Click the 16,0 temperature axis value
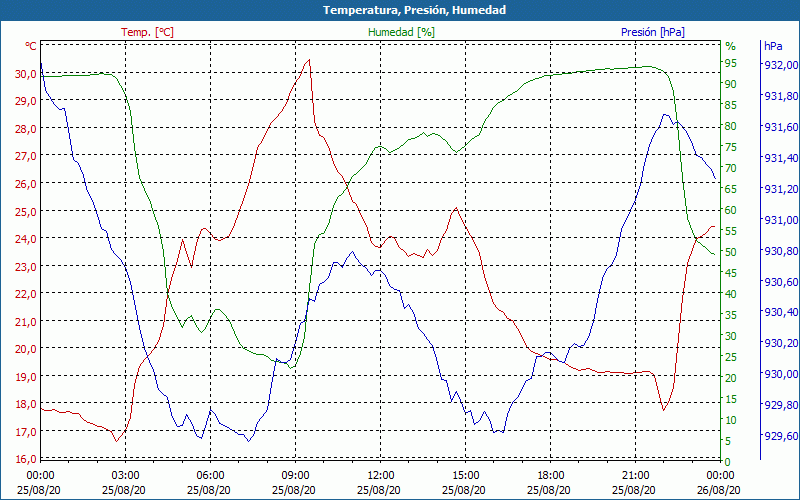 [26, 459]
